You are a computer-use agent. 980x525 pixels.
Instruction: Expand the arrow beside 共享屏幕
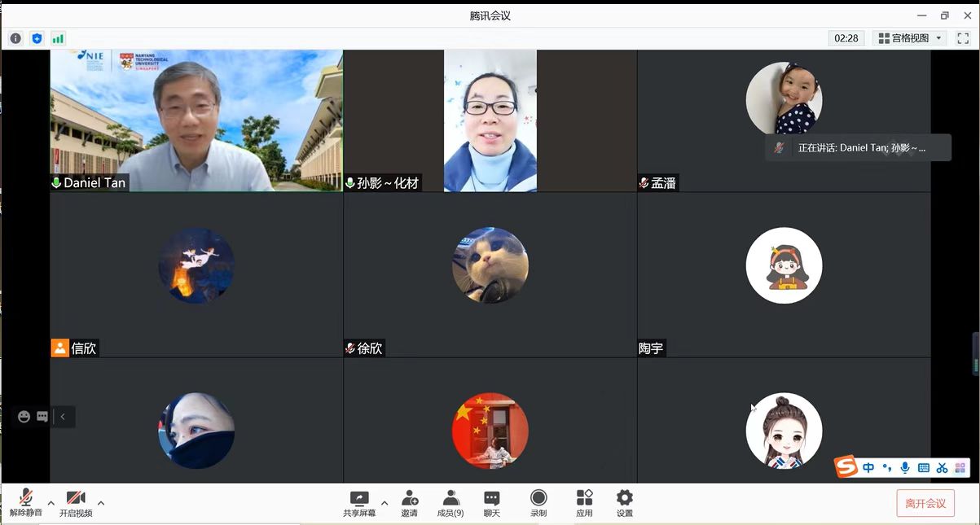[385, 502]
